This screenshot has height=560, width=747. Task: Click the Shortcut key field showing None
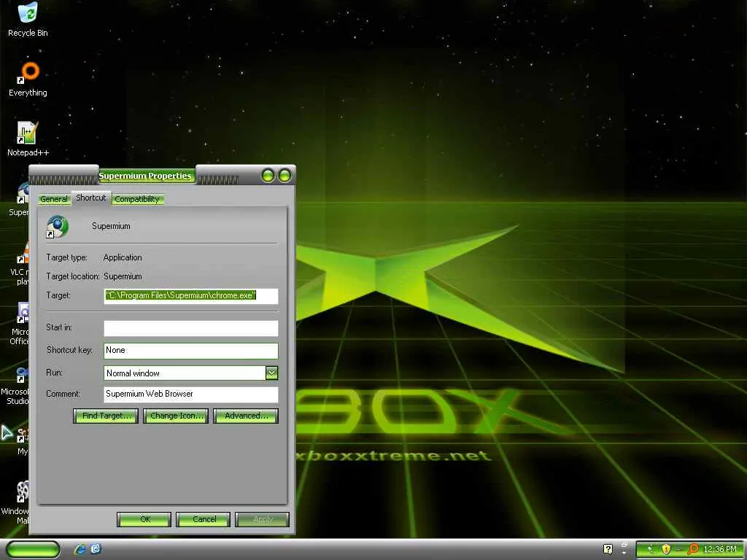(191, 351)
